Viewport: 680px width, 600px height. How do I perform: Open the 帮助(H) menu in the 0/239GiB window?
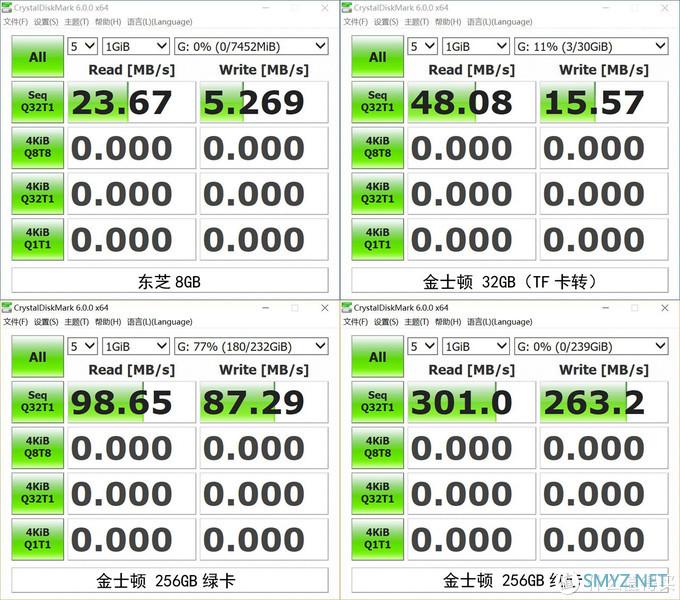pos(448,322)
